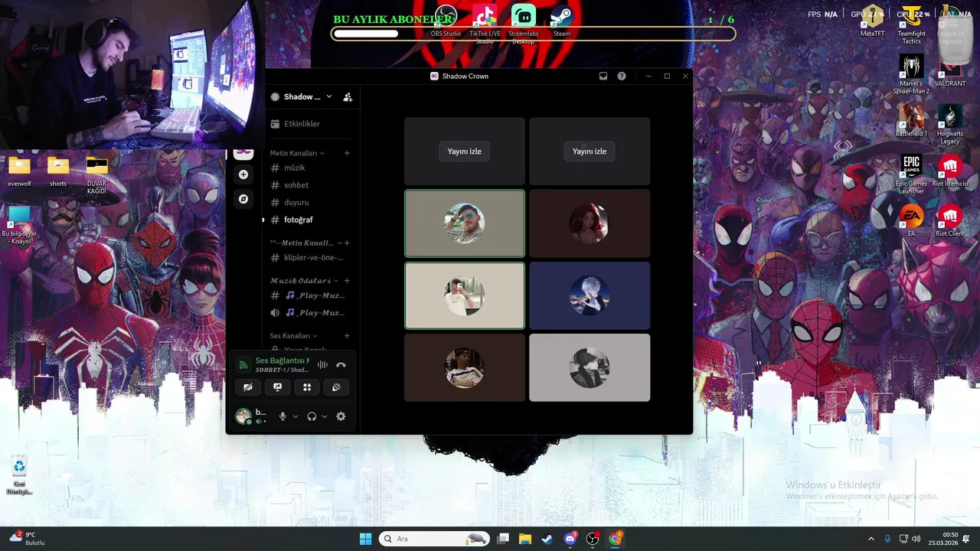
Task: Open the activities launcher icon
Action: 307,387
